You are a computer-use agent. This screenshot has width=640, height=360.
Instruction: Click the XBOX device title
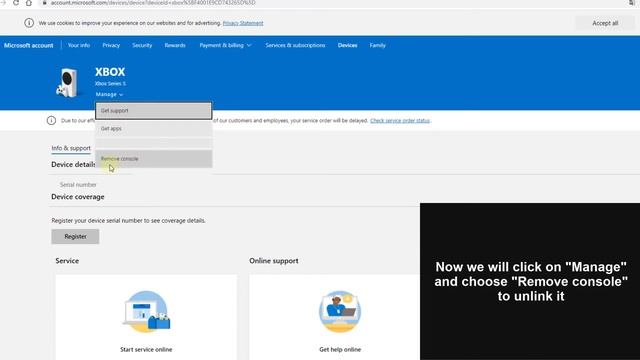pyautogui.click(x=110, y=72)
